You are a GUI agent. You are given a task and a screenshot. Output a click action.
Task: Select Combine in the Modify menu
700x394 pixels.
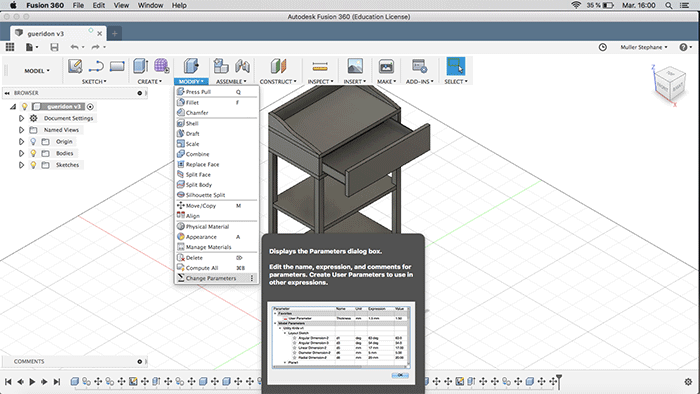(x=216, y=154)
